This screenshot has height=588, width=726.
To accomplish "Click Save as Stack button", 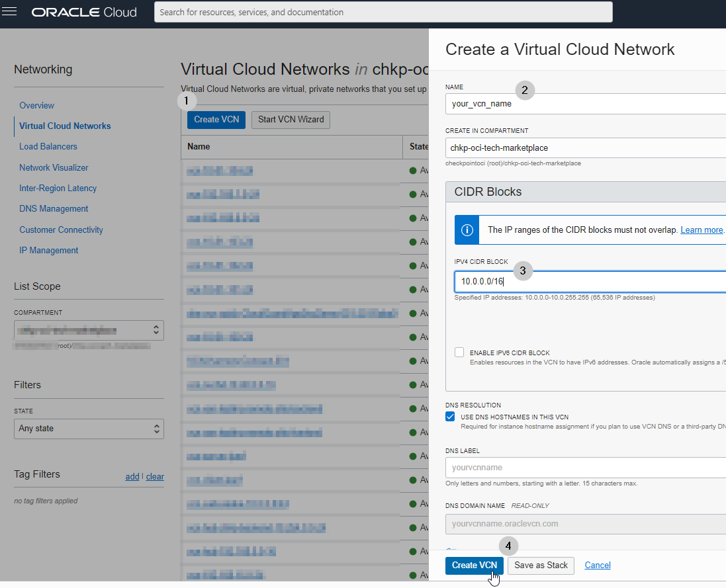I will [x=541, y=566].
